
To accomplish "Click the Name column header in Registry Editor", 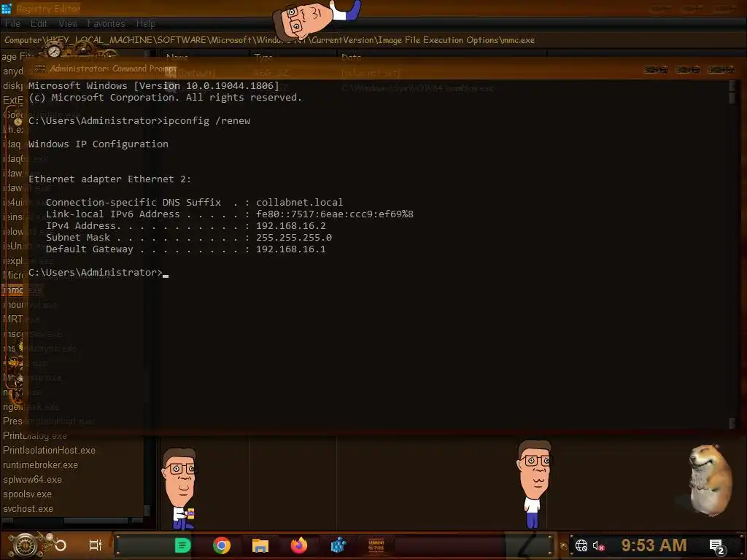I will pos(177,57).
